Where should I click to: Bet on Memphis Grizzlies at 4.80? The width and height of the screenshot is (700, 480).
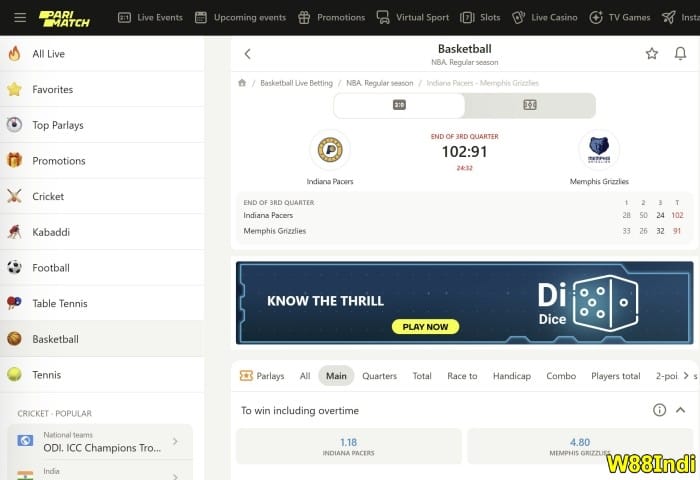(x=580, y=447)
